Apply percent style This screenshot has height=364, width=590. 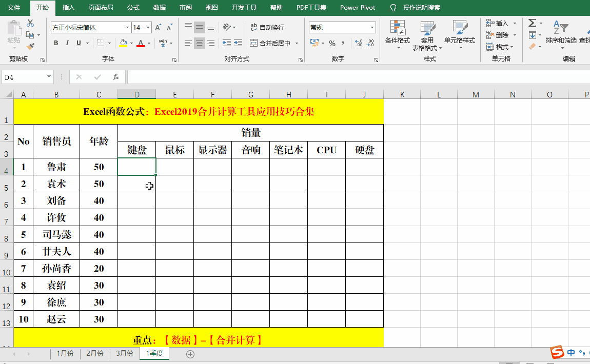pyautogui.click(x=332, y=43)
